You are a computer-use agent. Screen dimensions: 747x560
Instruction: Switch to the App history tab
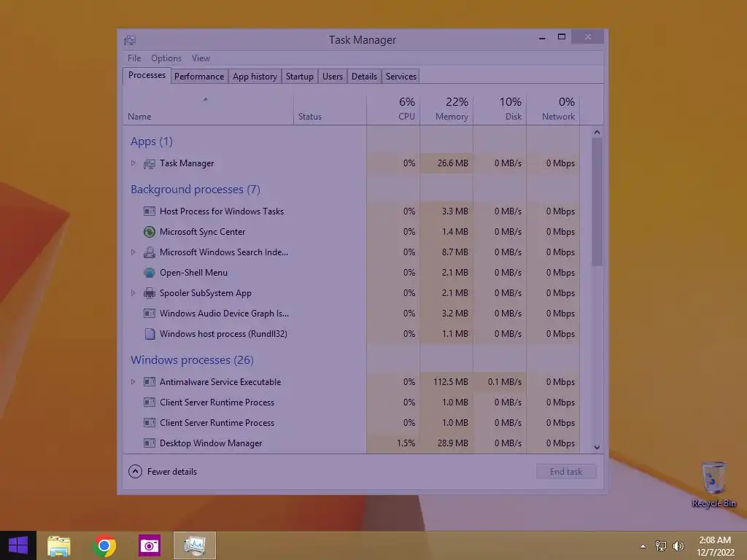pyautogui.click(x=255, y=76)
